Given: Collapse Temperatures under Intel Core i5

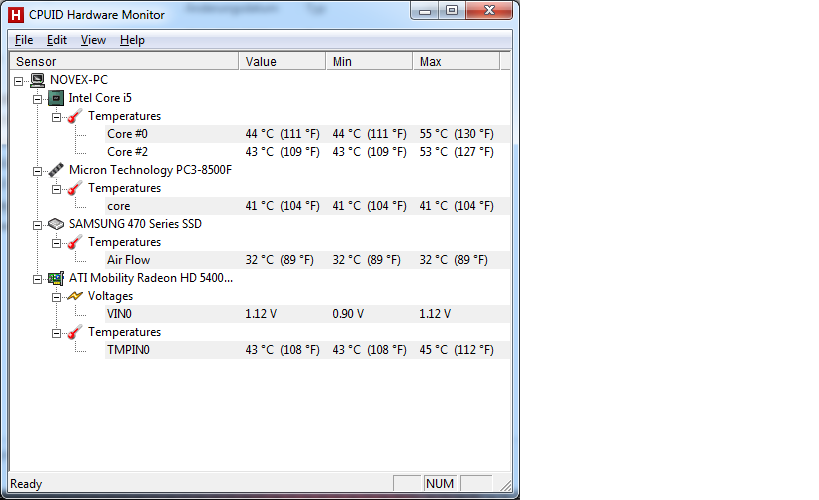Looking at the screenshot, I should pos(56,117).
